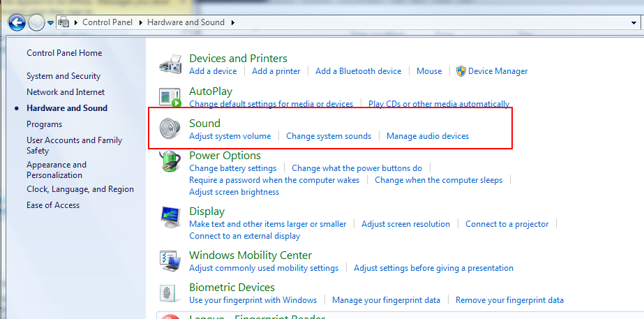Click the Devices and Printers icon
The height and width of the screenshot is (319, 644).
click(170, 64)
